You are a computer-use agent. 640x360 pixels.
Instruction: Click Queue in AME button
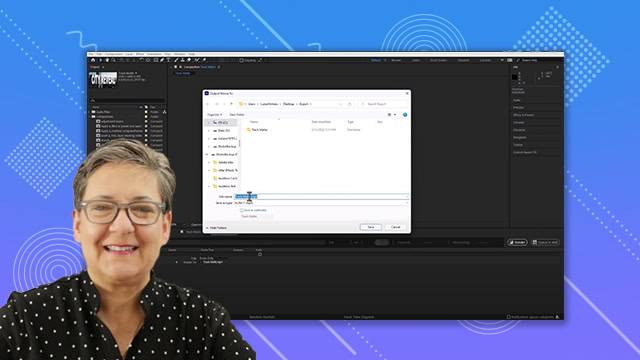pyautogui.click(x=545, y=242)
